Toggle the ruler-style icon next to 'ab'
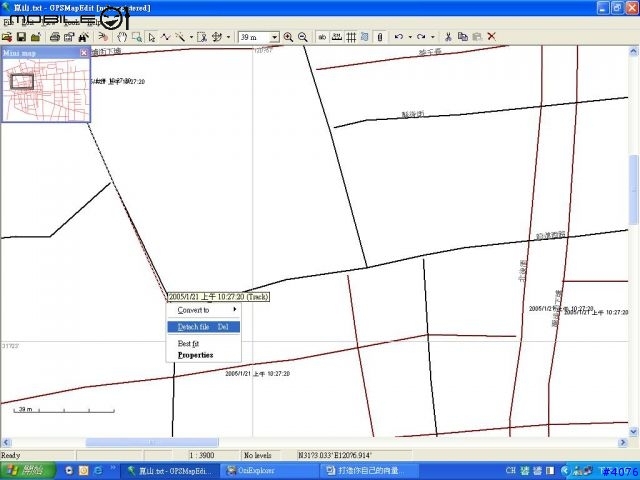The width and height of the screenshot is (640, 480). (336, 37)
